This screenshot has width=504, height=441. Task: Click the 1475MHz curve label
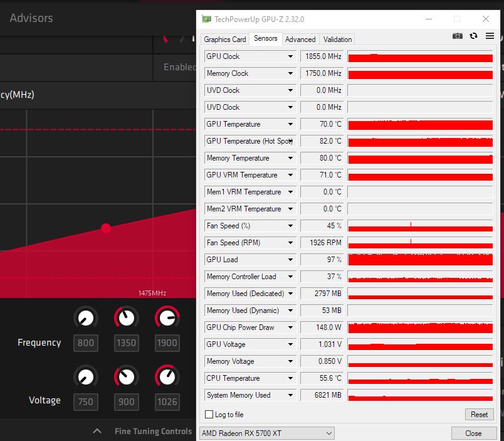click(152, 293)
